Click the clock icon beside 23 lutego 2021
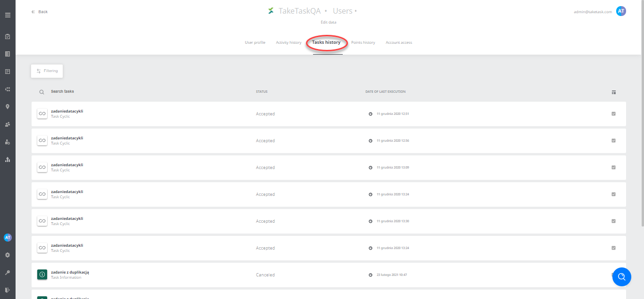Image resolution: width=644 pixels, height=299 pixels. point(371,275)
